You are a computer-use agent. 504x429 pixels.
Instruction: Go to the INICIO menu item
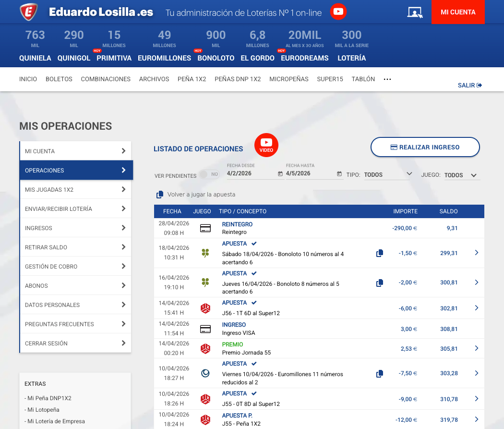(x=28, y=79)
